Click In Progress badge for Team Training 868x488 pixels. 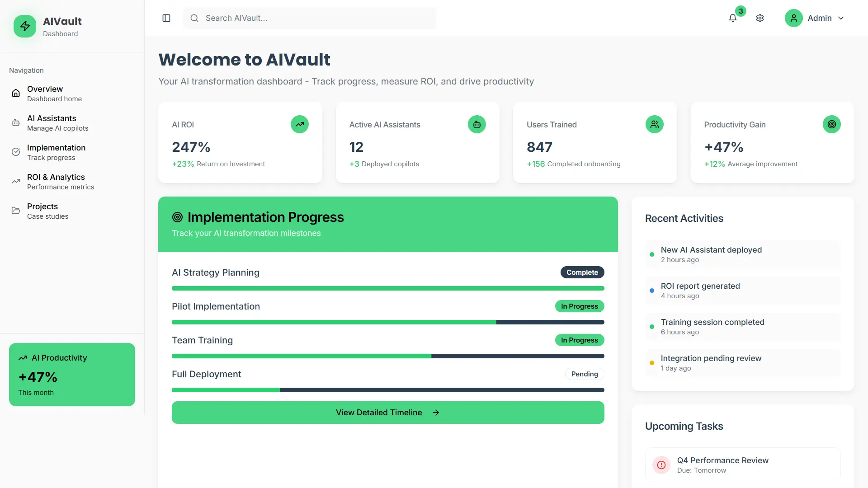click(580, 340)
